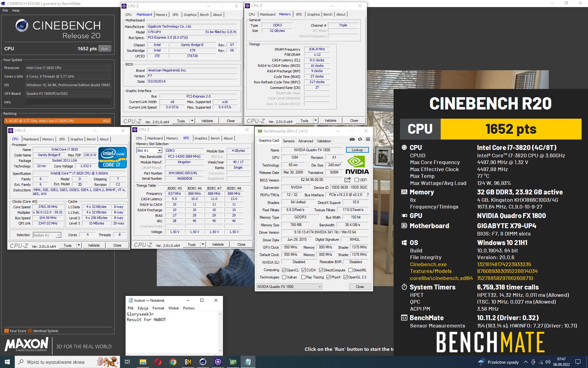Show hidden system tray icons chevron
This screenshot has height=368, width=588.
[526, 362]
